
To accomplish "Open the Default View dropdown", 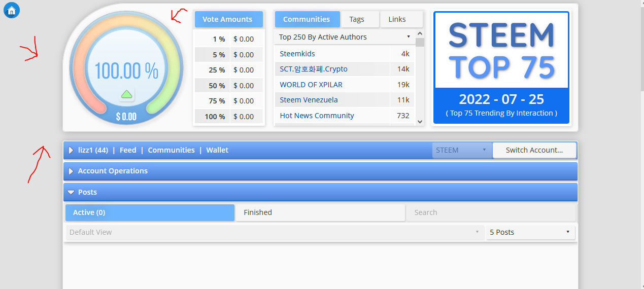I will click(x=275, y=232).
